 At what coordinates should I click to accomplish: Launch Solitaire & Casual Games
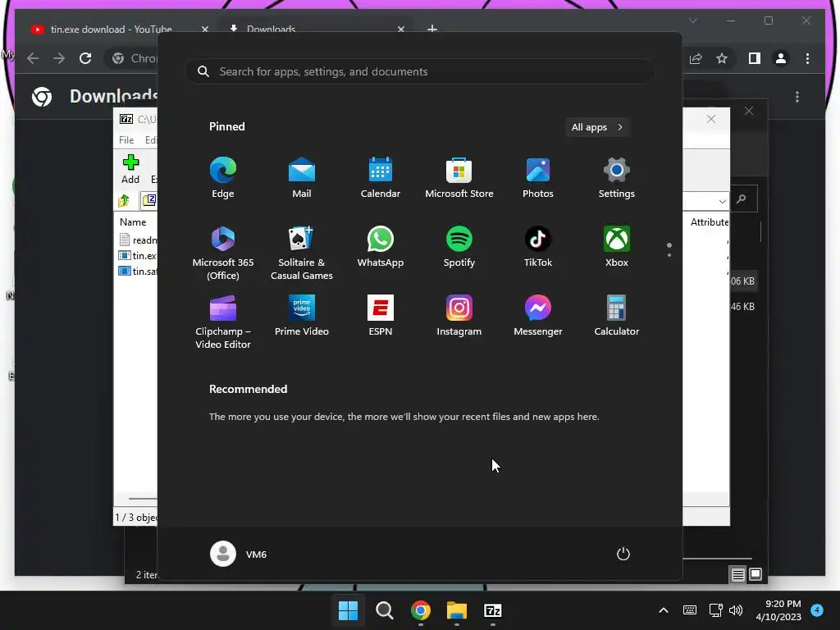pos(302,253)
